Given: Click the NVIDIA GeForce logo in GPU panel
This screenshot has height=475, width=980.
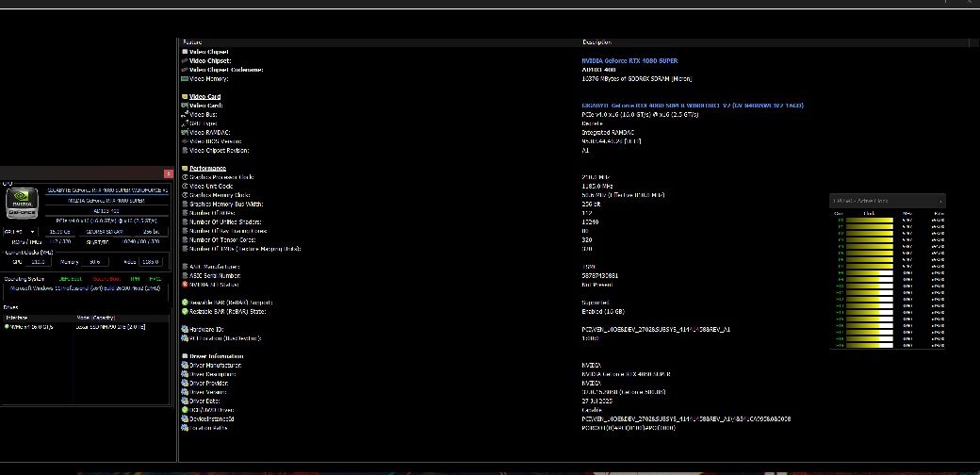Looking at the screenshot, I should 22,205.
